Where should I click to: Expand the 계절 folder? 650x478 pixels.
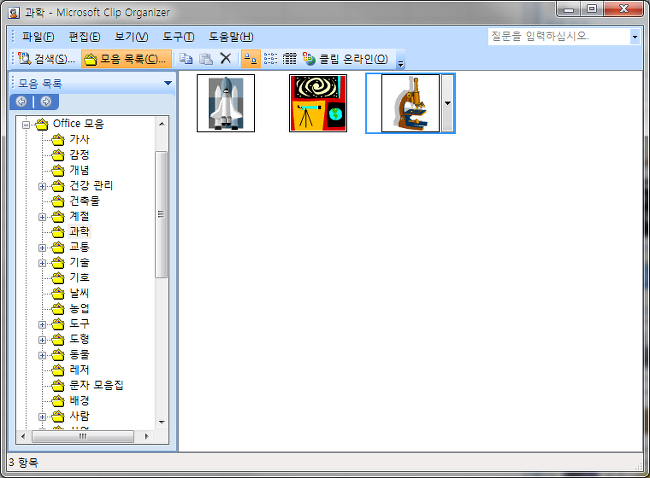coord(42,217)
